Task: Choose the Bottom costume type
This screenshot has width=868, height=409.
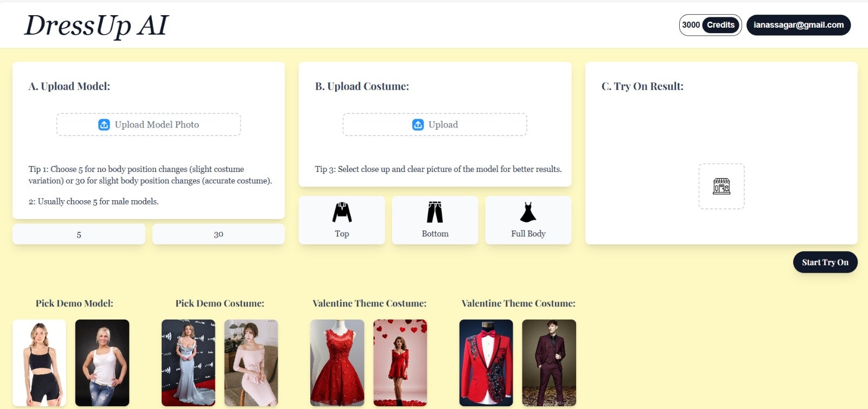Action: [x=435, y=220]
